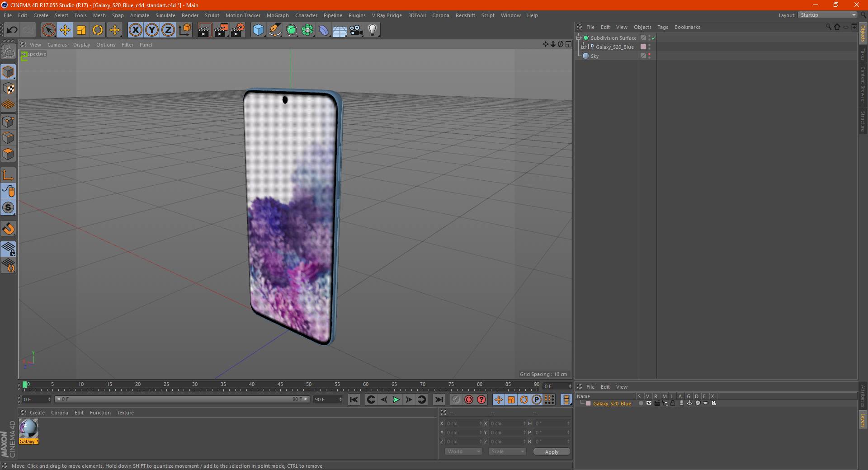Toggle the coordinate system icon
This screenshot has width=868, height=470.
click(x=185, y=30)
